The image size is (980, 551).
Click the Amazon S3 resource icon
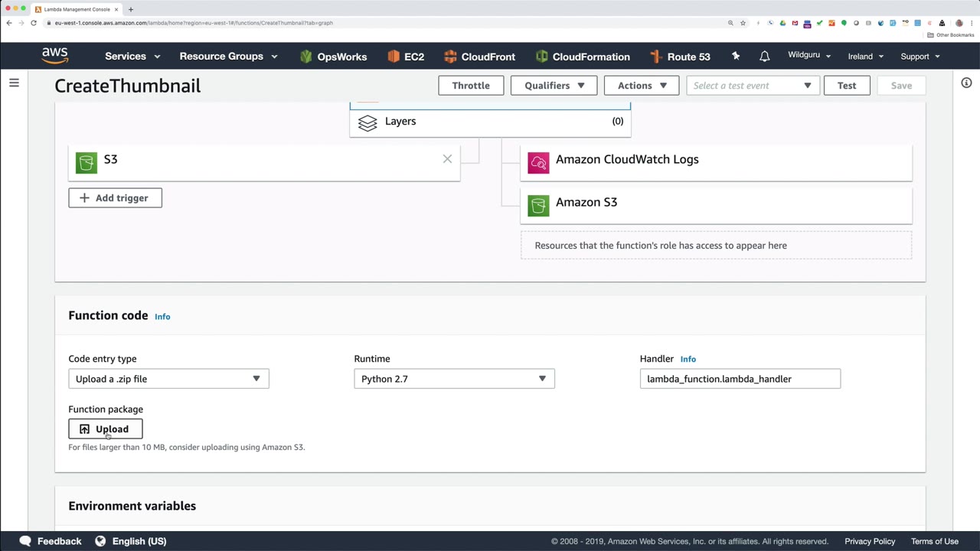[538, 205]
